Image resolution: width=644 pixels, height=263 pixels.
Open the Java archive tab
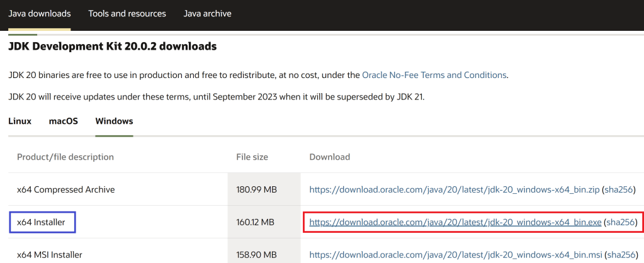[207, 13]
